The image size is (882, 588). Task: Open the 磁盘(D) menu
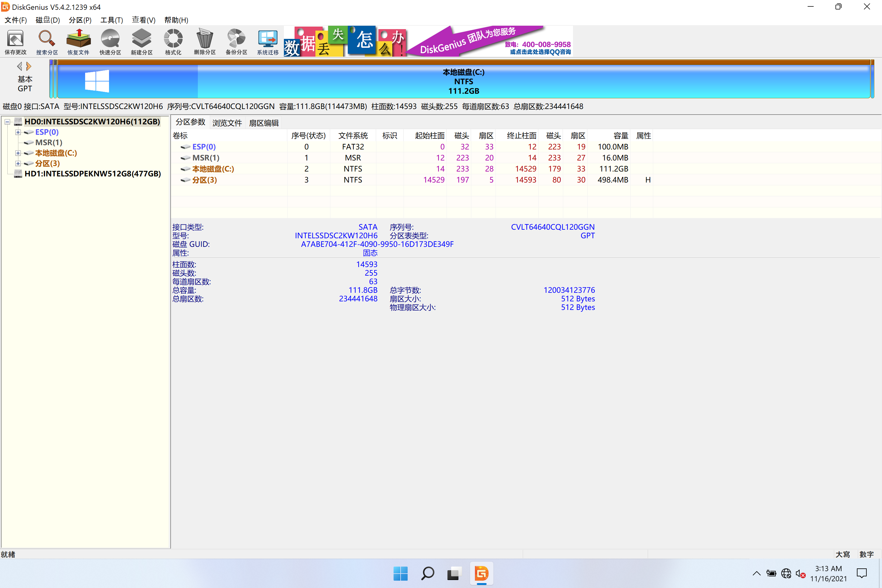(48, 20)
